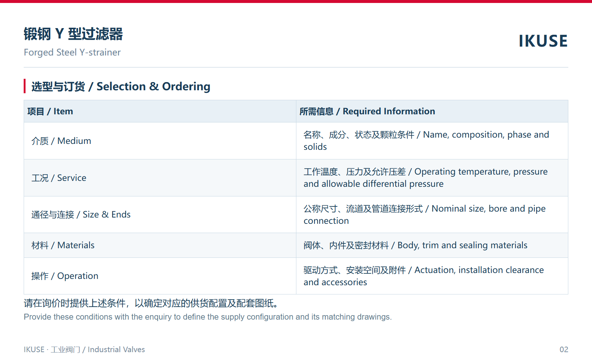Viewport: 592px width, 364px height.
Task: Click the Operating temperature, pressure description
Action: click(x=425, y=178)
